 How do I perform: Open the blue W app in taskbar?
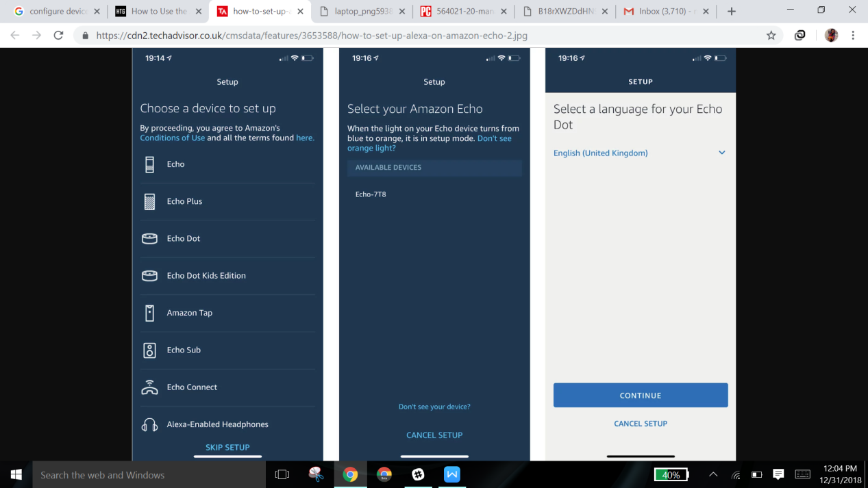pos(452,474)
